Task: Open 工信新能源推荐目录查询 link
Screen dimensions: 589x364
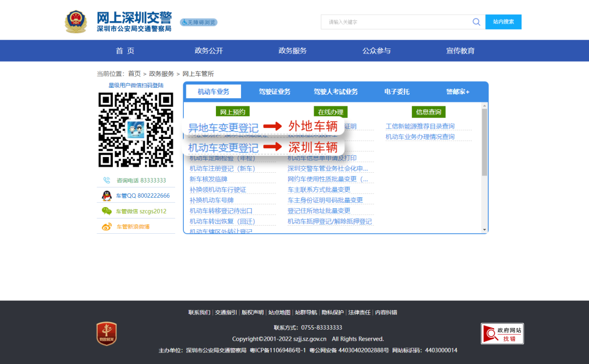Action: tap(420, 126)
